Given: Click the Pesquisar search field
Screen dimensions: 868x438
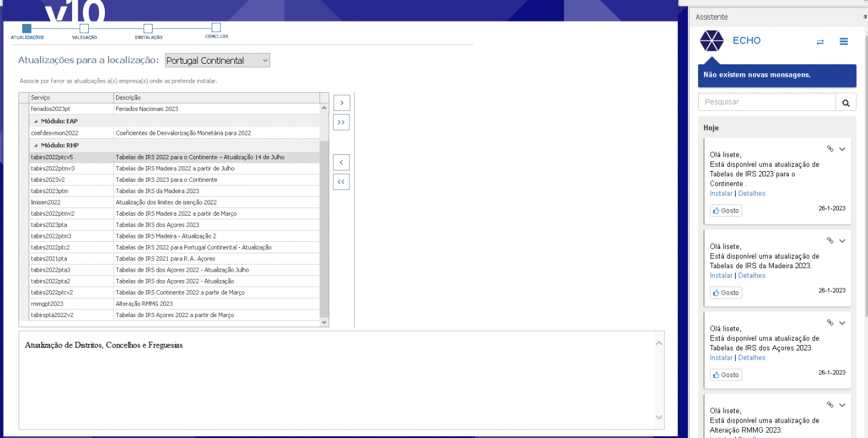Looking at the screenshot, I should (767, 102).
